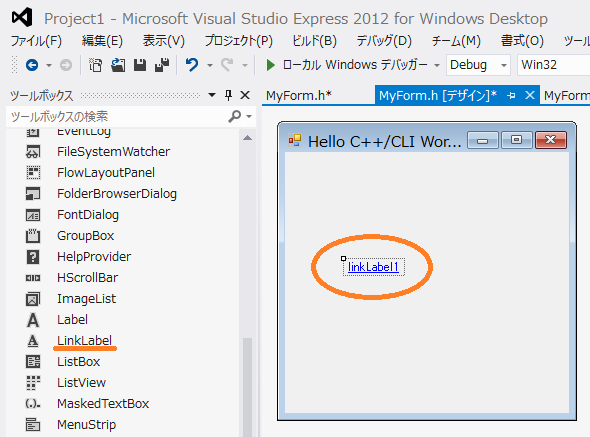This screenshot has height=437, width=590.
Task: Select the GroupBox toolbox item
Action: [x=85, y=236]
